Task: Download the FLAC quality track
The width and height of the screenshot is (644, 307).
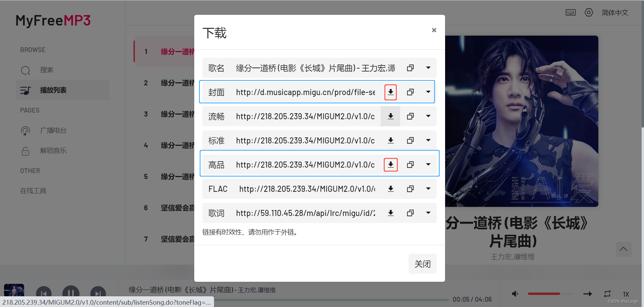Action: (390, 189)
